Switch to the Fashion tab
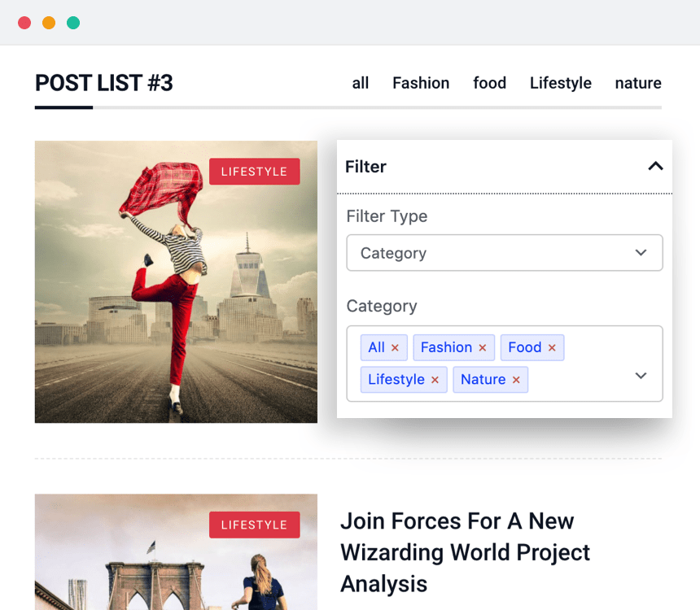The width and height of the screenshot is (700, 610). (421, 83)
